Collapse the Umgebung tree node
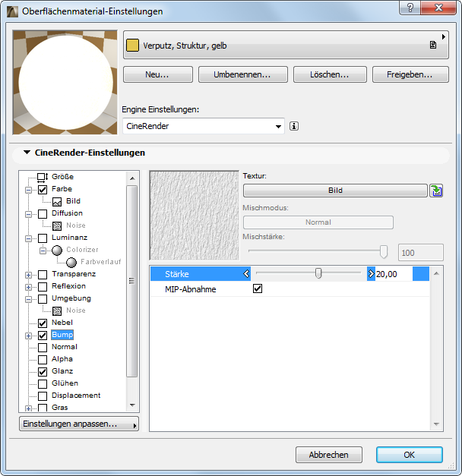Image resolution: width=462 pixels, height=476 pixels. [x=28, y=299]
